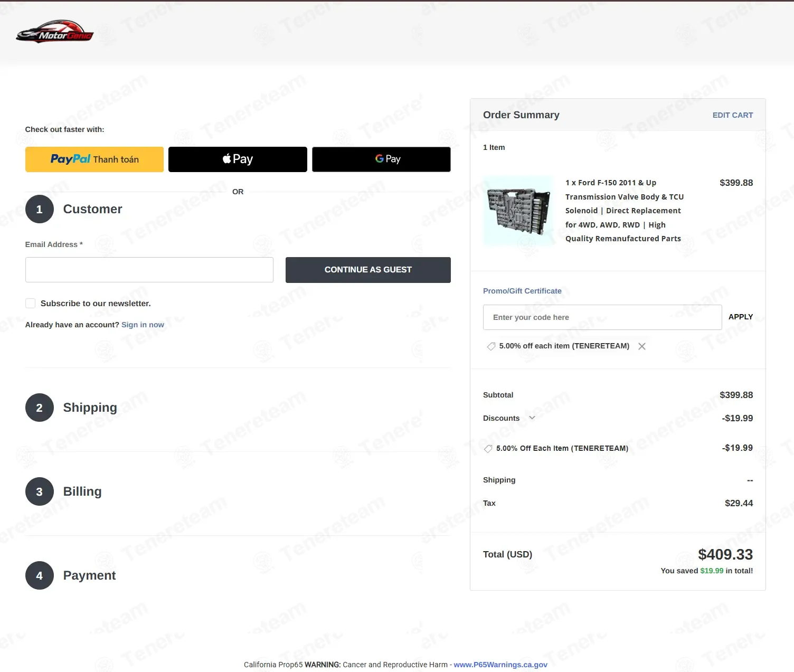Click the Shipping step heading

[90, 408]
